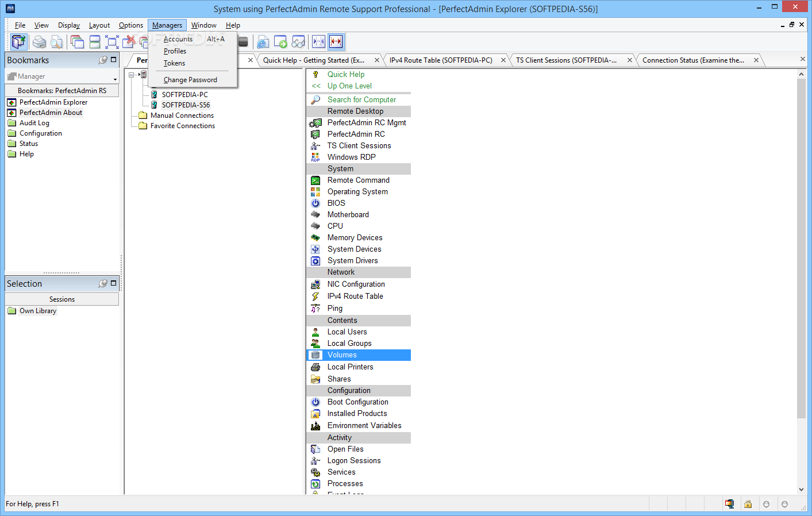The width and height of the screenshot is (812, 516).
Task: Open the Layout menu
Action: (99, 25)
